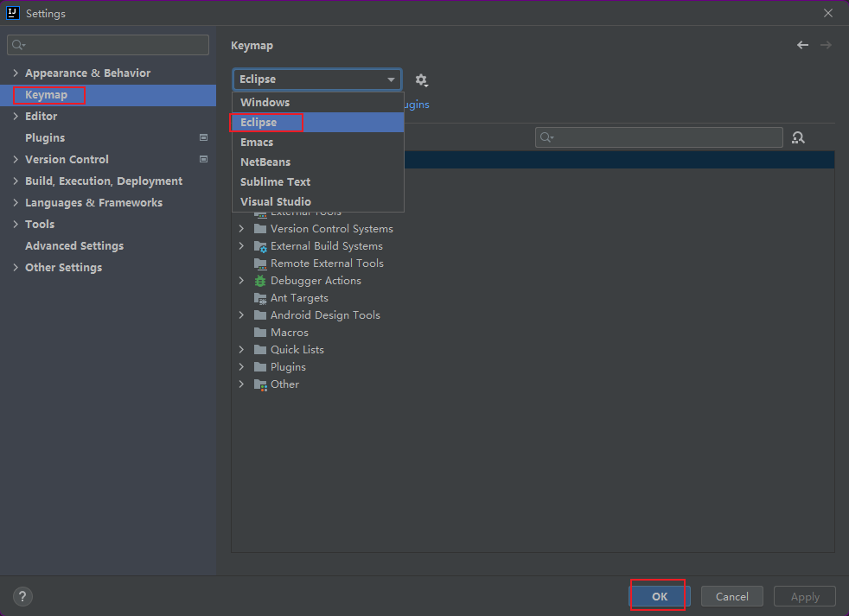Click the Debugger Actions bug icon
Screen dimensions: 849x616
(259, 280)
